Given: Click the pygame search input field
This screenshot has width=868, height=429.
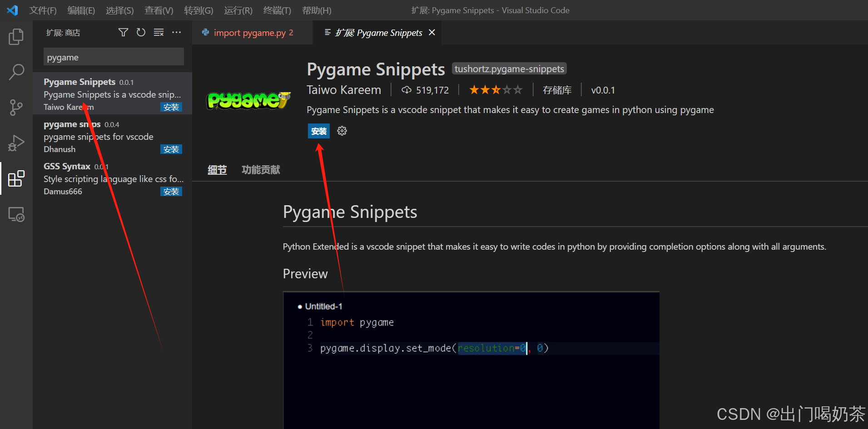Looking at the screenshot, I should pos(114,57).
